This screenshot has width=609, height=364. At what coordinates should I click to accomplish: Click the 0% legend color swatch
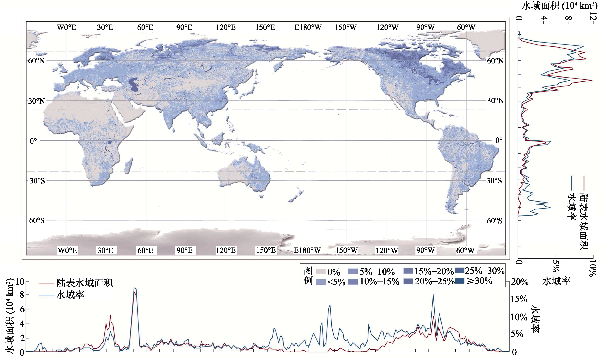pyautogui.click(x=321, y=272)
